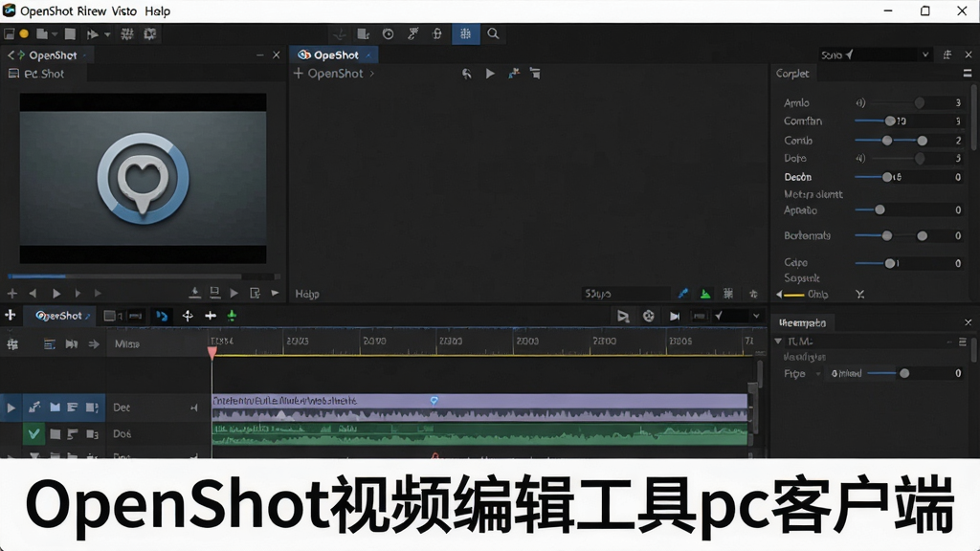Click the plus icon below the preview video
Viewport: 980px width, 551px height.
coord(11,293)
